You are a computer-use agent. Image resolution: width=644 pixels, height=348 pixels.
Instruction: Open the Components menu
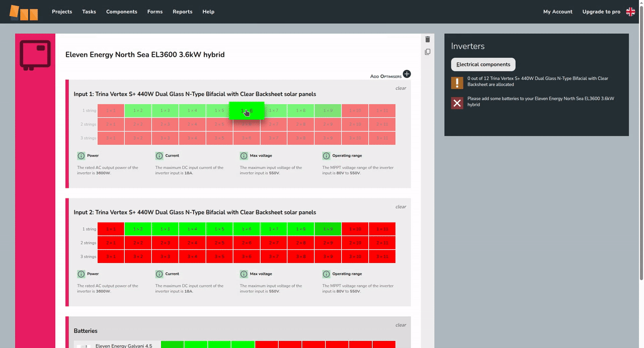pos(121,12)
